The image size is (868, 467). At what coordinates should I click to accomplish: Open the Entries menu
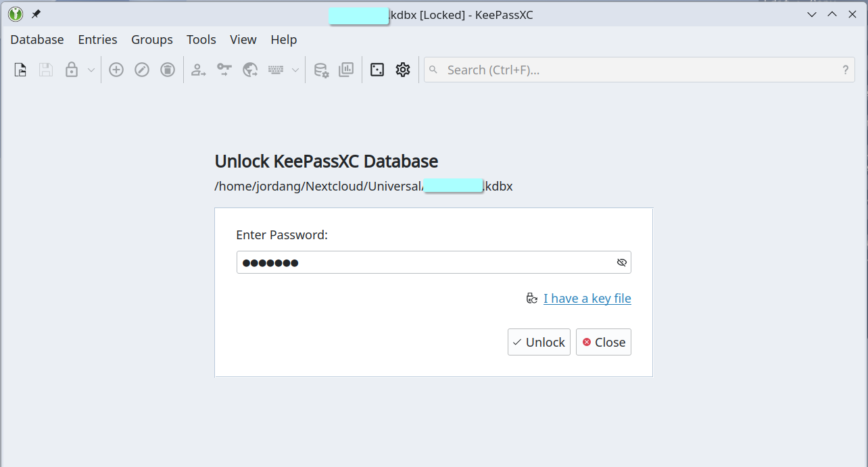pos(97,40)
